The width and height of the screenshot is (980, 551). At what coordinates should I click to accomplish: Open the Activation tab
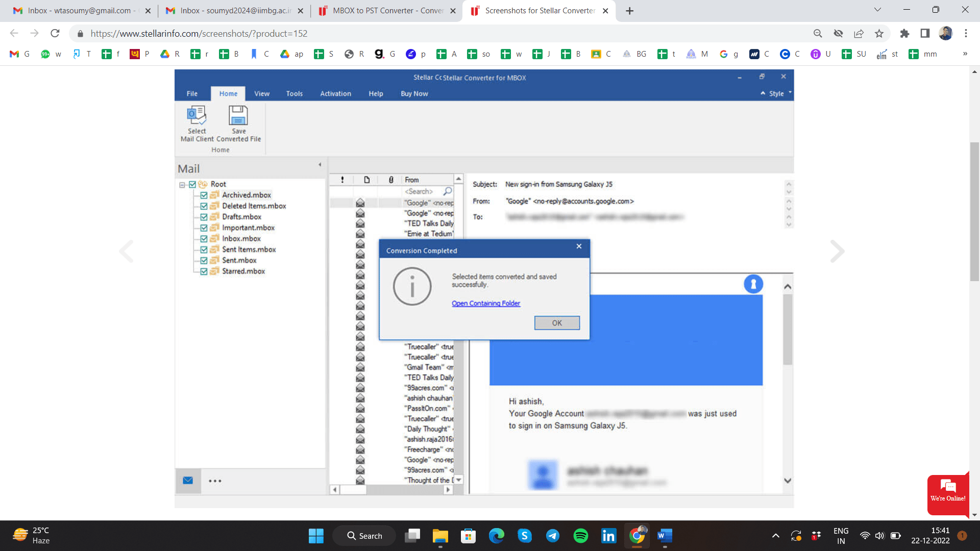(x=335, y=93)
